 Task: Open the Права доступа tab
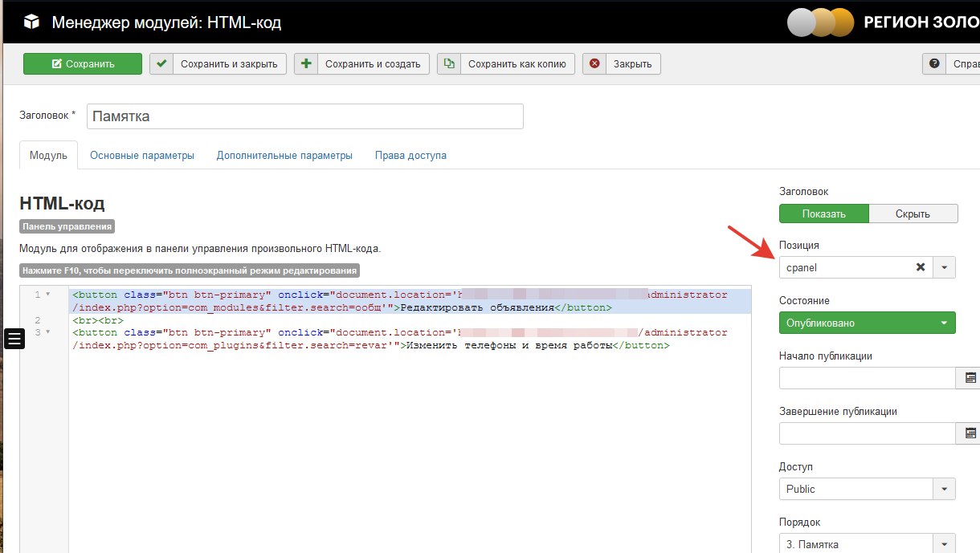click(x=410, y=156)
